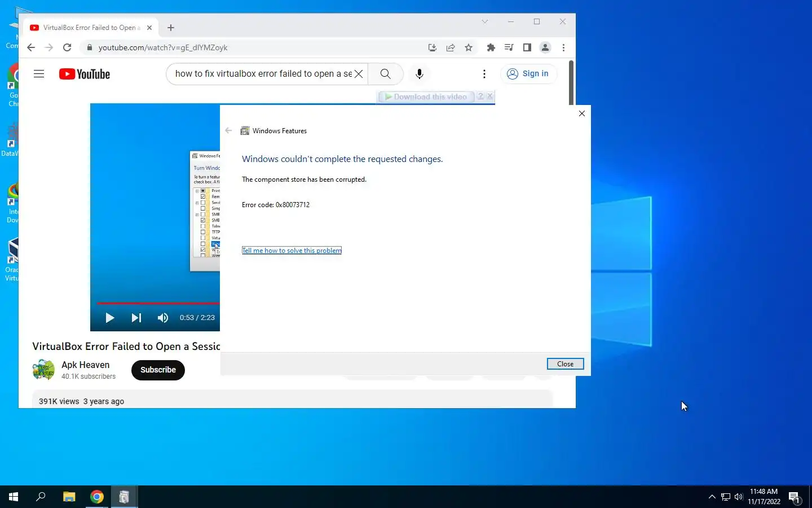Image resolution: width=812 pixels, height=508 pixels.
Task: Go to YouTube home via logo
Action: point(85,74)
